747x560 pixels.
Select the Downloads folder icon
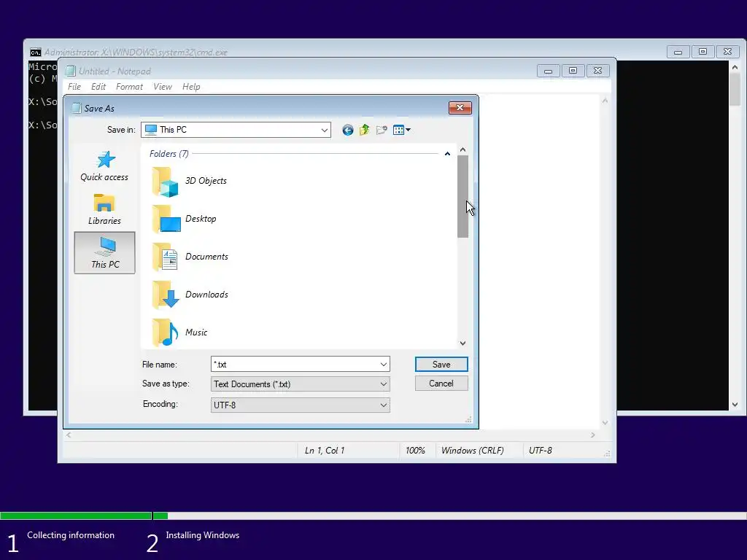click(x=166, y=295)
